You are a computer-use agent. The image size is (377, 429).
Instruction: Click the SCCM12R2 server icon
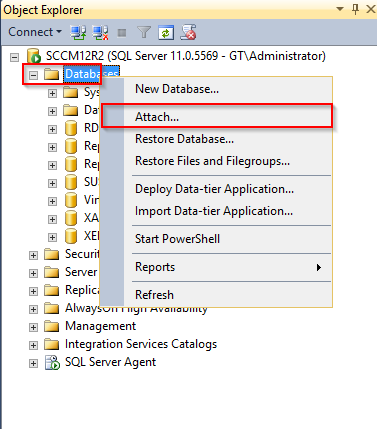click(x=34, y=56)
